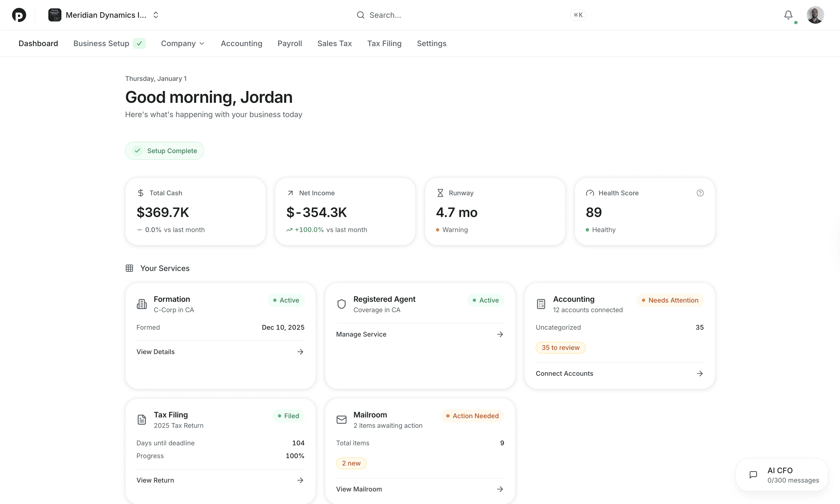Select the 35 to review chip
Image resolution: width=840 pixels, height=504 pixels.
pyautogui.click(x=561, y=347)
